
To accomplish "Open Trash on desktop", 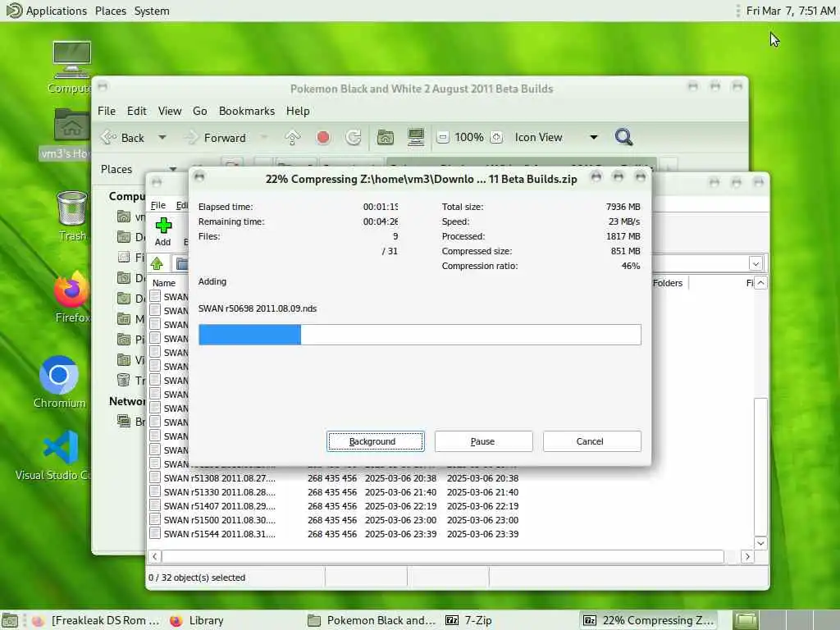I will [x=72, y=216].
